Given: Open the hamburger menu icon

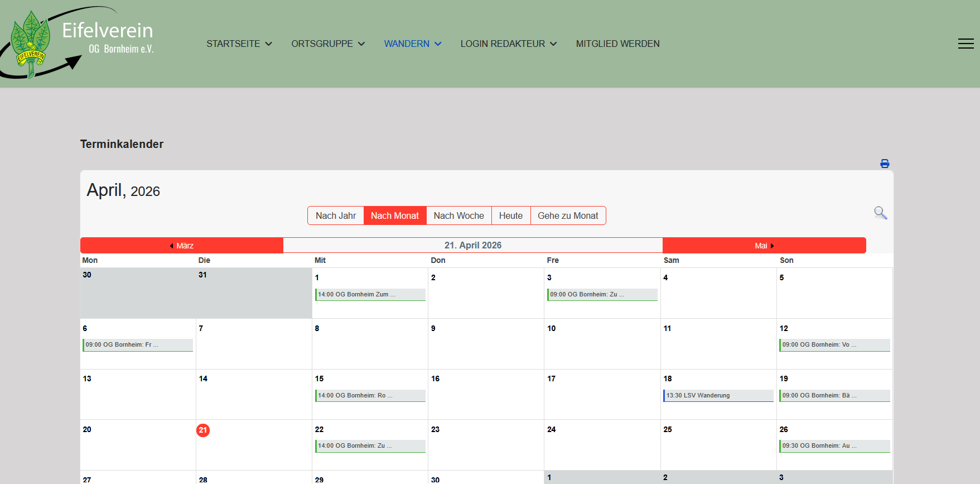Looking at the screenshot, I should point(965,44).
